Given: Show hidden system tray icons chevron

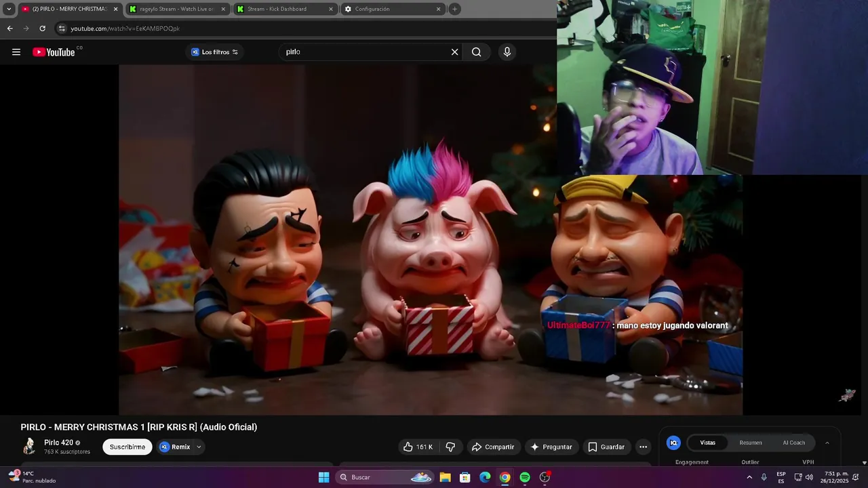Looking at the screenshot, I should coord(749,477).
